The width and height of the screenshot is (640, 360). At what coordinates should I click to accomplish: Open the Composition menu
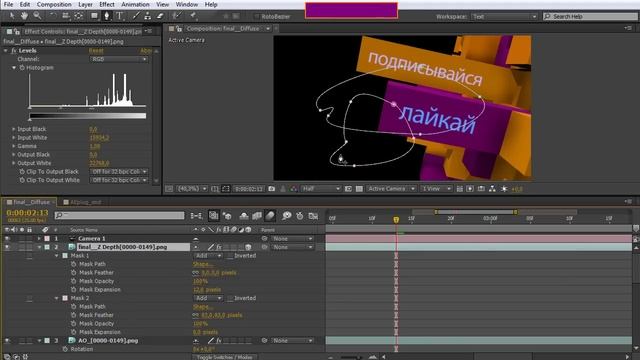coord(54,4)
